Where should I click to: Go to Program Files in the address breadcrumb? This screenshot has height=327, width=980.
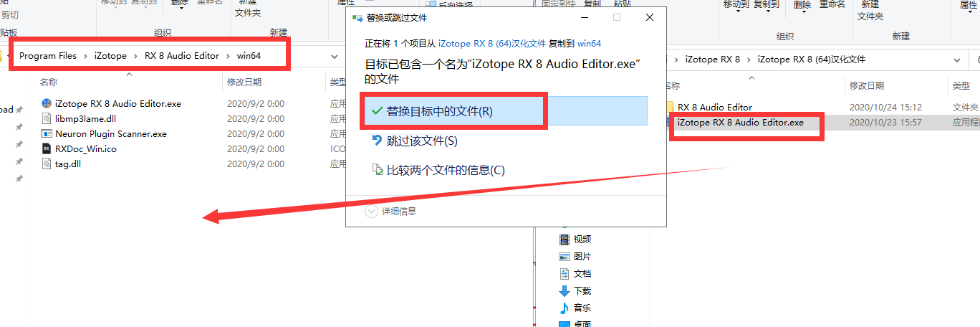coord(48,56)
